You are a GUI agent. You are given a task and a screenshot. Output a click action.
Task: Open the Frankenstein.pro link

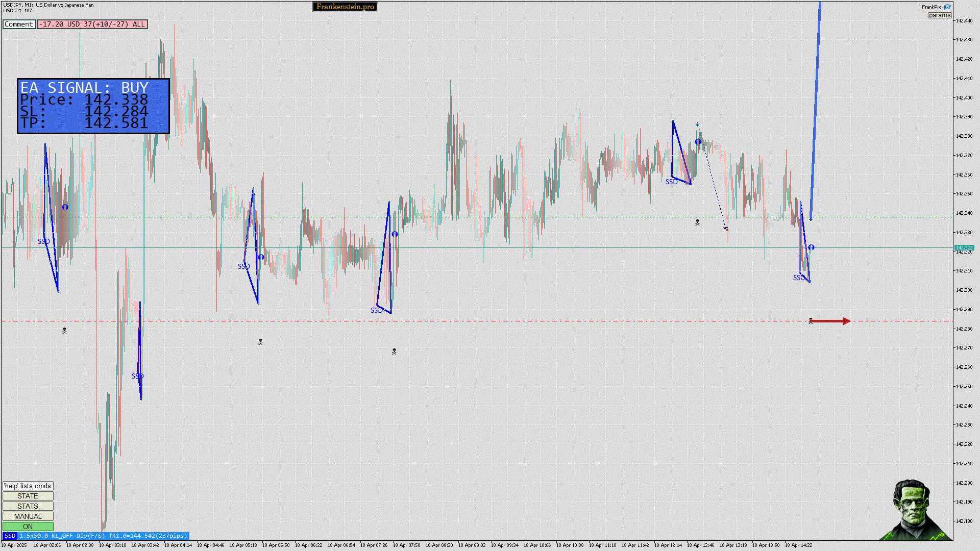(345, 7)
